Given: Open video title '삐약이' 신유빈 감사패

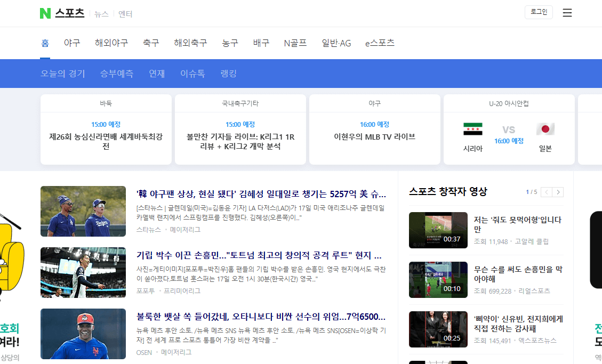Looking at the screenshot, I should 518,323.
